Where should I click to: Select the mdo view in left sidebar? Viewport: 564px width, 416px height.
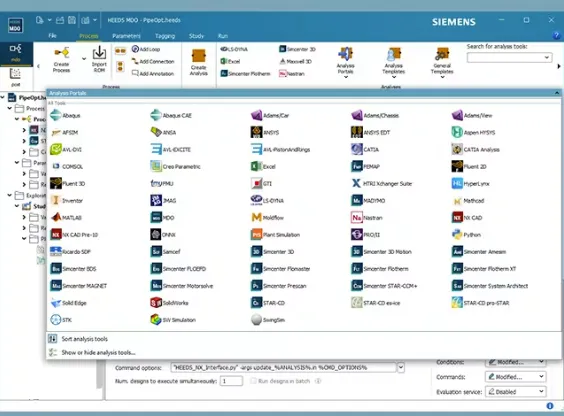coord(15,53)
